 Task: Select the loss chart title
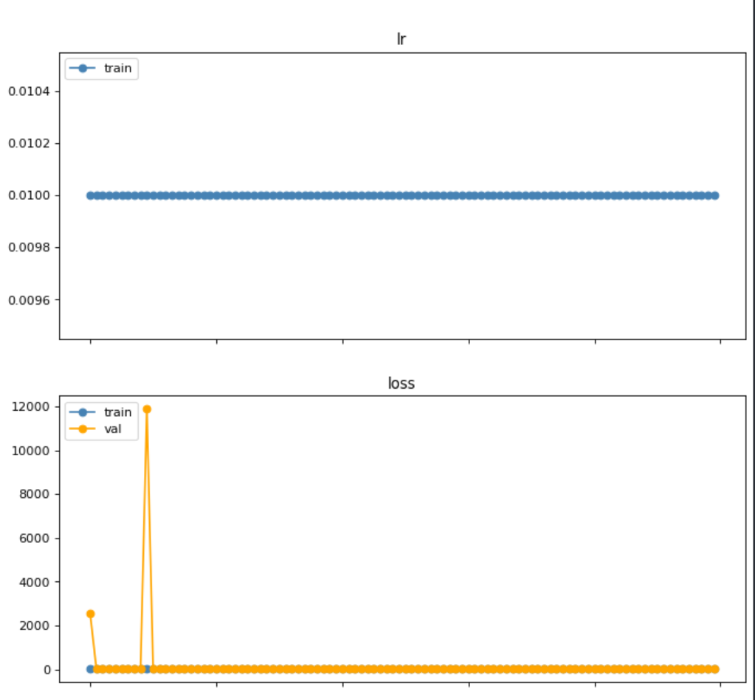pyautogui.click(x=401, y=383)
